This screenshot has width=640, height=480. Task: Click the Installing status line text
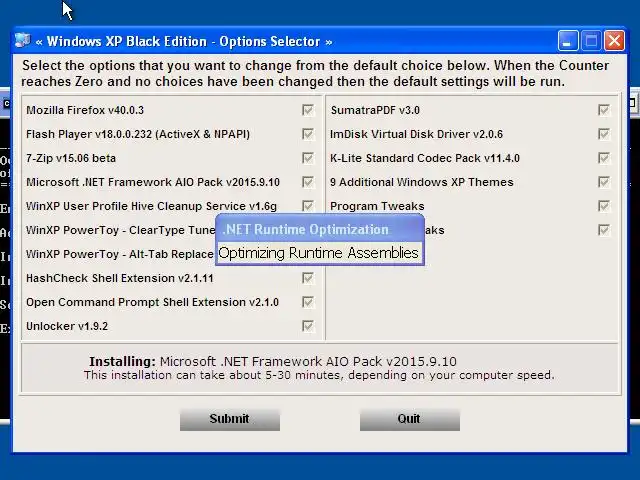pyautogui.click(x=273, y=361)
